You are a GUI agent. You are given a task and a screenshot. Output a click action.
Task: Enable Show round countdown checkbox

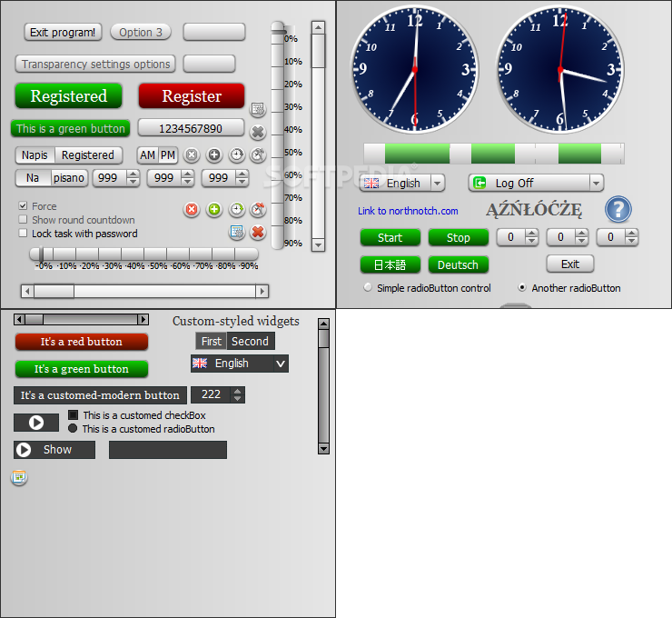(x=23, y=220)
